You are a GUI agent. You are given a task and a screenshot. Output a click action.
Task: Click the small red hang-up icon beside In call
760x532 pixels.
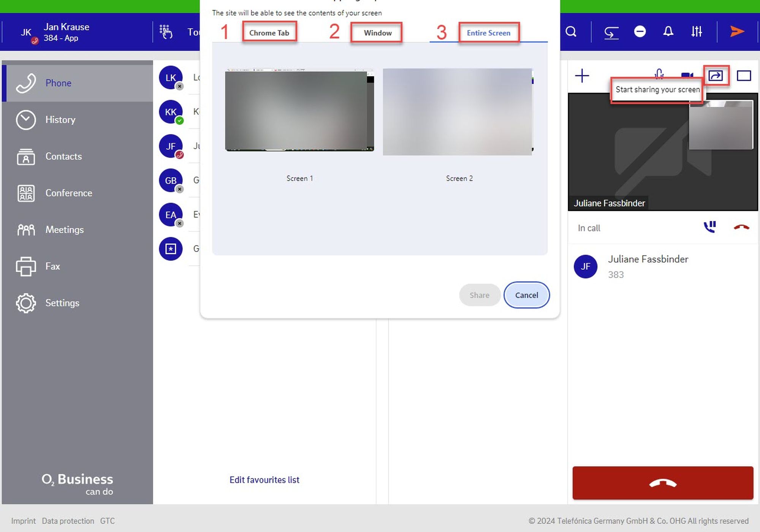(x=741, y=227)
